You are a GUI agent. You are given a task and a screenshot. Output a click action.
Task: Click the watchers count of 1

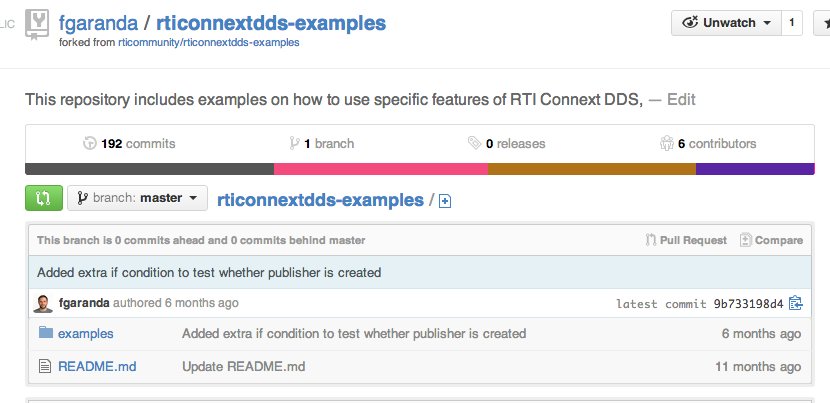point(791,23)
